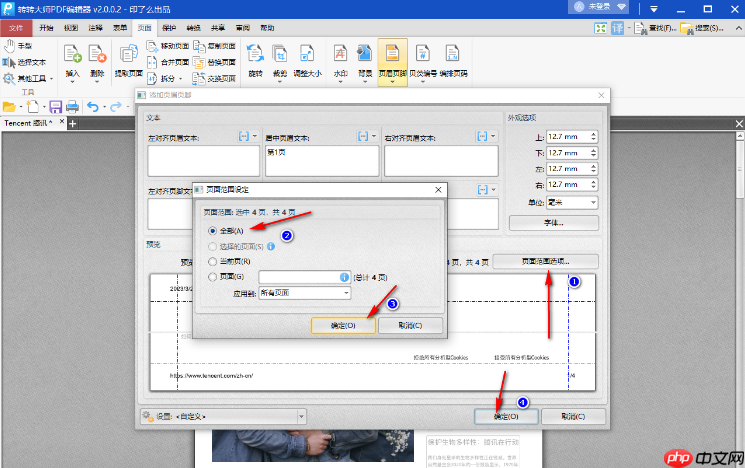This screenshot has width=745, height=468.
Task: Expand the 设置 自定义 dropdown at bottom
Action: [222, 415]
